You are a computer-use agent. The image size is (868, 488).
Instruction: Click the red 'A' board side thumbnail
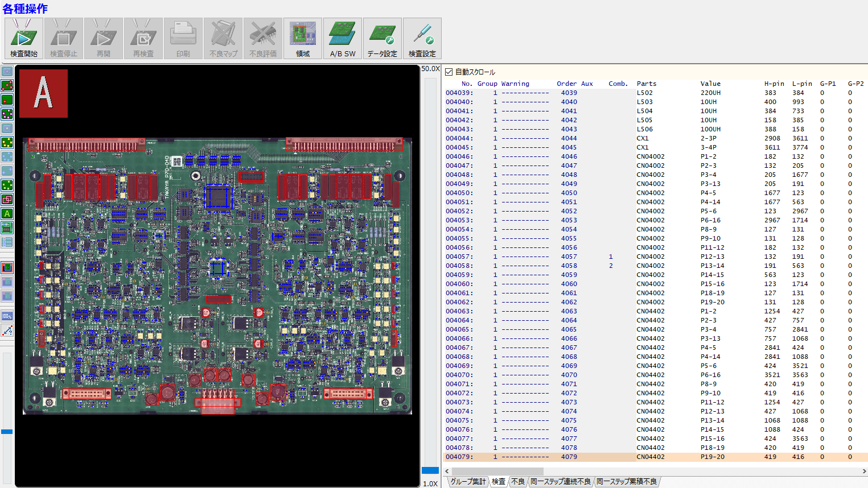pyautogui.click(x=44, y=94)
